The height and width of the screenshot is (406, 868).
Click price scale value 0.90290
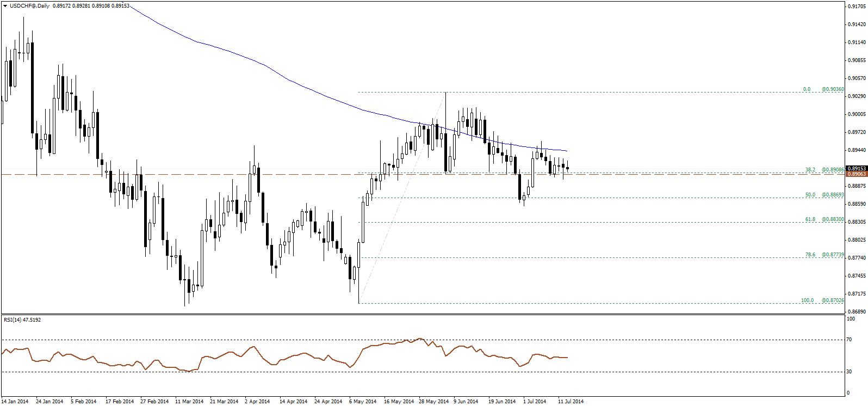[x=858, y=96]
